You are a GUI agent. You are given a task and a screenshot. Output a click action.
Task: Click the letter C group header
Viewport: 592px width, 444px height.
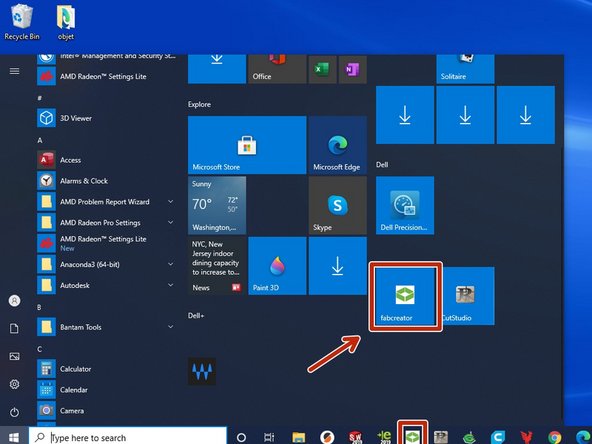39,349
